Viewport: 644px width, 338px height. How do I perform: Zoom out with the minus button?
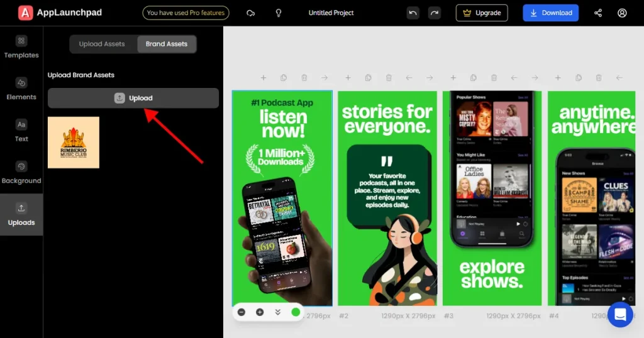pos(241,312)
